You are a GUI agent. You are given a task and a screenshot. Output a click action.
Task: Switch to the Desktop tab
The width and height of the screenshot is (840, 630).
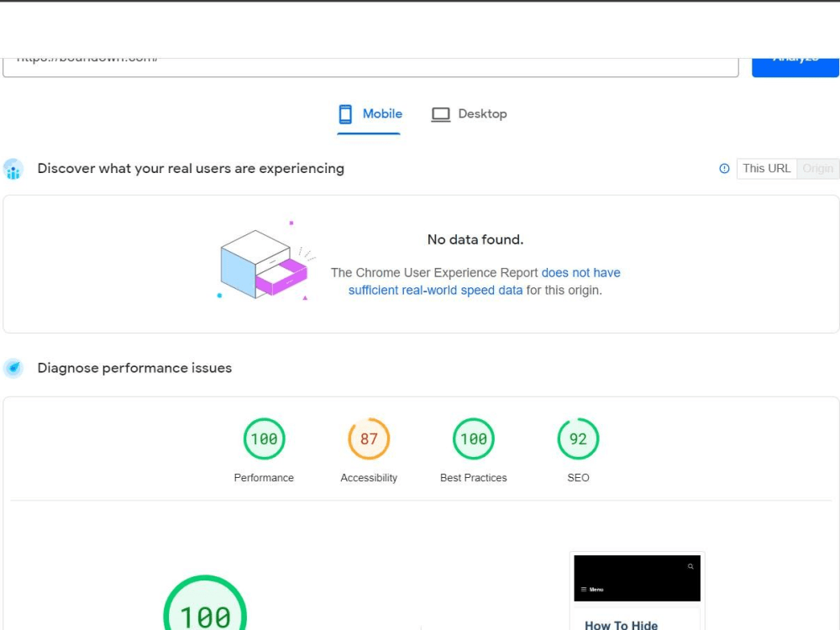pos(470,114)
